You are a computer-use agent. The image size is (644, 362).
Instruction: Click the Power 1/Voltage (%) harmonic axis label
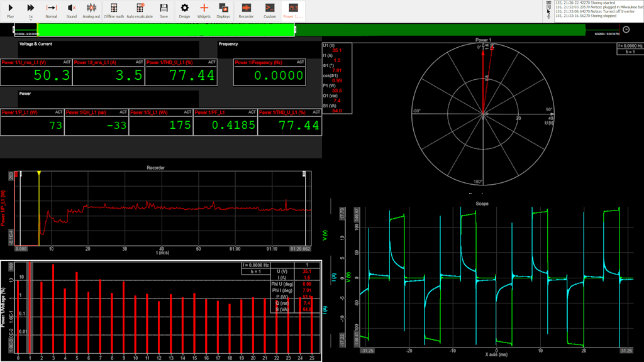pos(3,307)
